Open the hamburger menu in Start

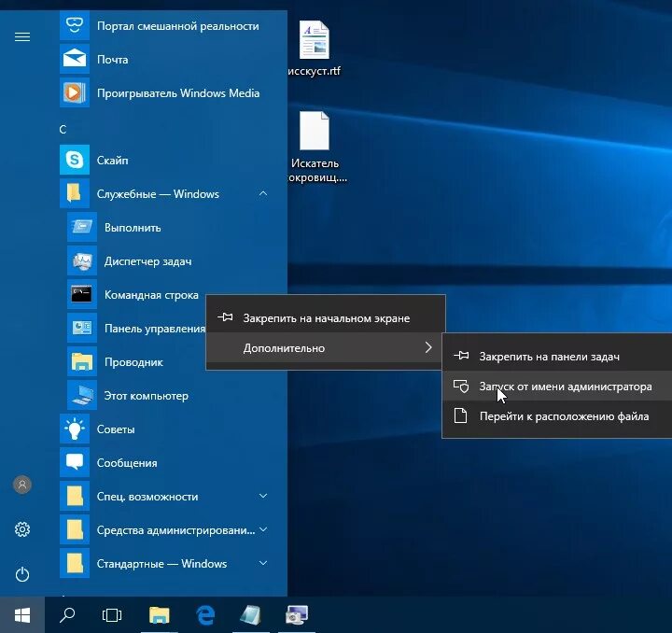click(x=22, y=36)
